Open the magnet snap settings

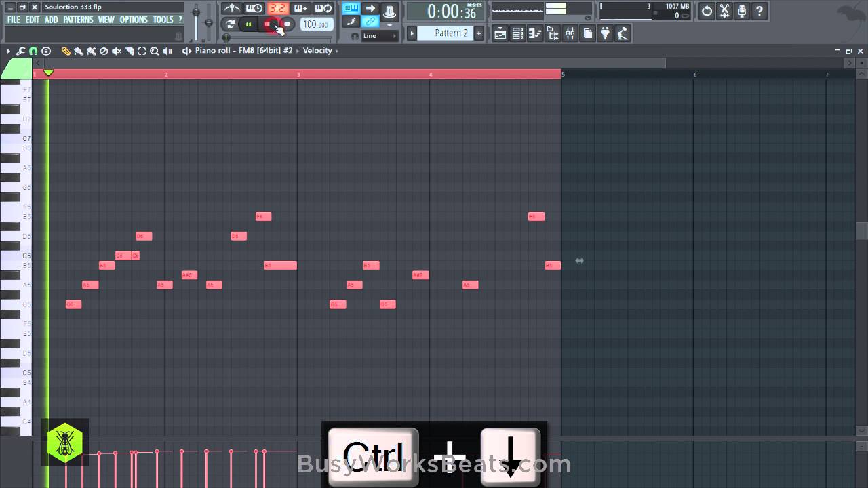click(x=33, y=51)
